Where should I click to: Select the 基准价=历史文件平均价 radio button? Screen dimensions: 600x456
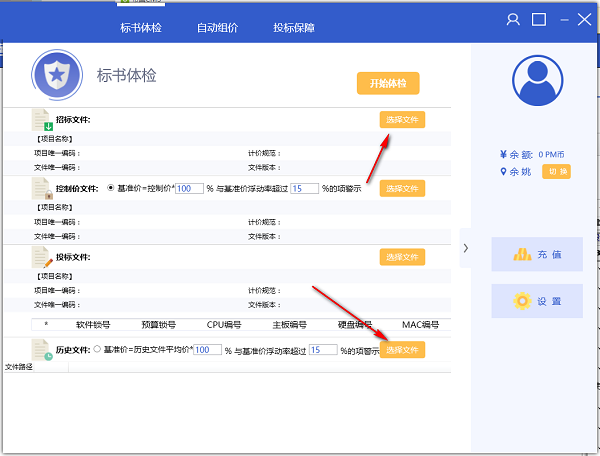(97, 350)
